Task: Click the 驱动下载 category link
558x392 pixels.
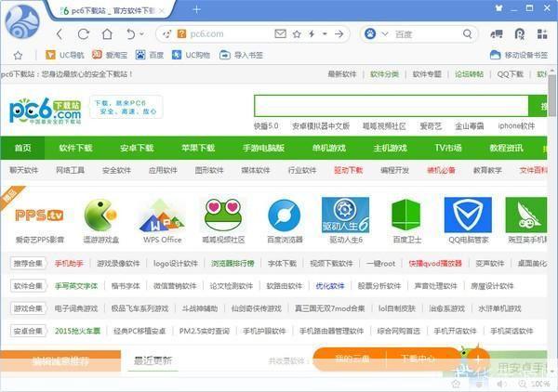Action: (349, 170)
